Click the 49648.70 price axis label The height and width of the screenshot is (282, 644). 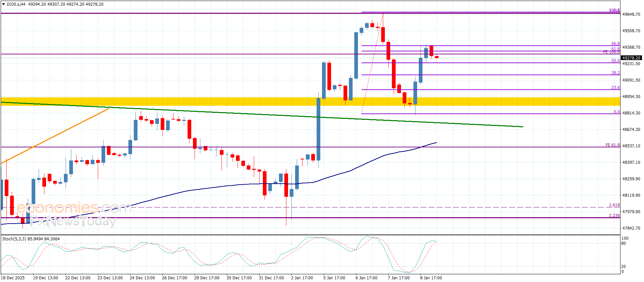tap(631, 14)
